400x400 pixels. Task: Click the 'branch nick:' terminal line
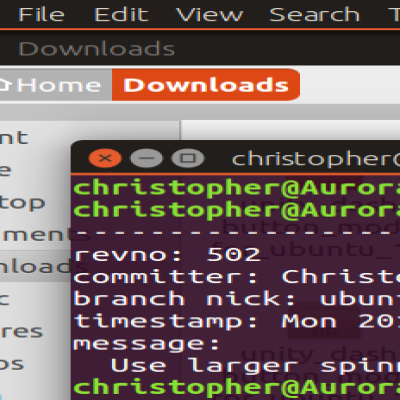237,299
